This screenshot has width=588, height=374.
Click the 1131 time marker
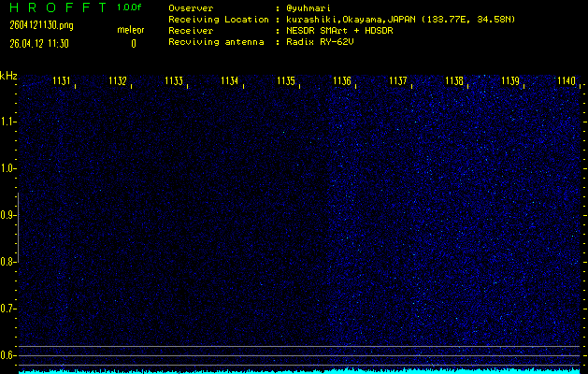pyautogui.click(x=63, y=81)
